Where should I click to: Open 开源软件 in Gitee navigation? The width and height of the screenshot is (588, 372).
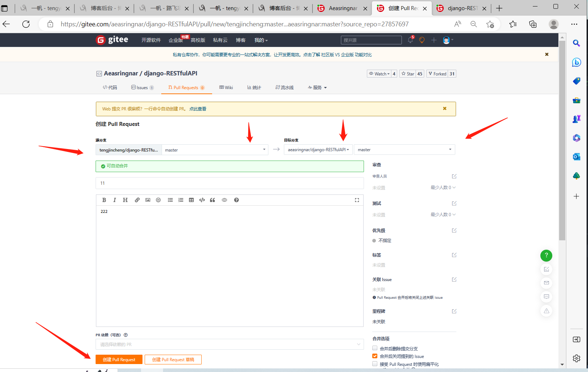pyautogui.click(x=151, y=40)
